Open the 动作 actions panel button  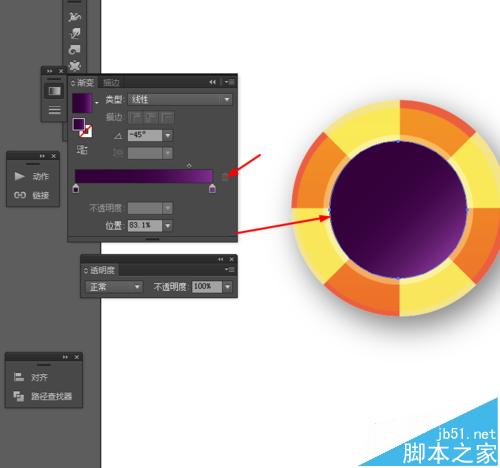coord(33,176)
